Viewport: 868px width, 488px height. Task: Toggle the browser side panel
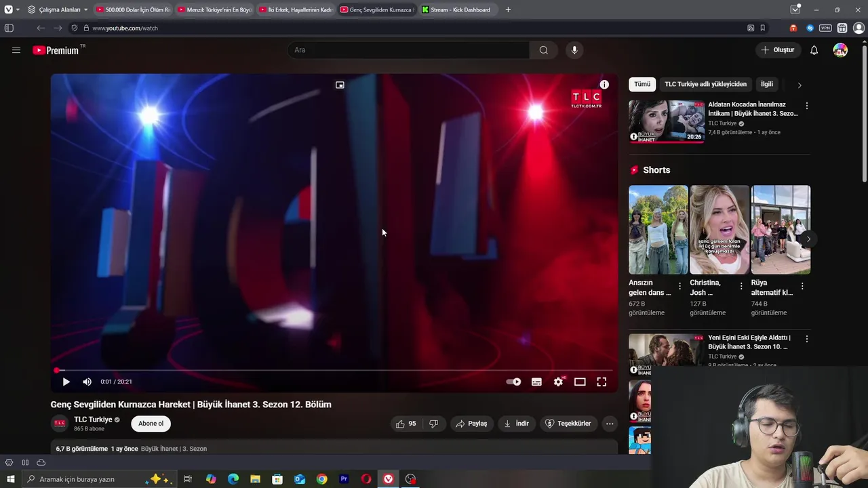9,28
